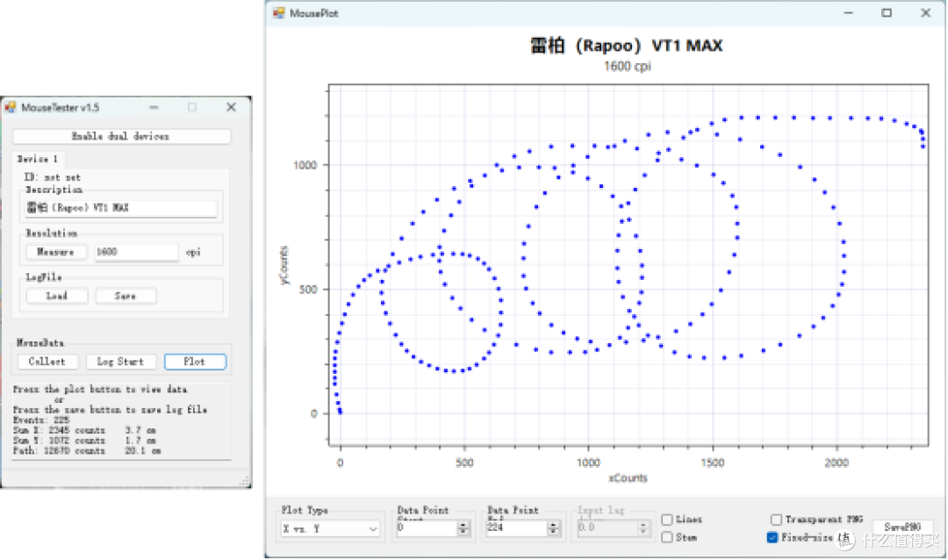948x560 pixels.
Task: Click the yCounts axis label
Action: point(284,265)
